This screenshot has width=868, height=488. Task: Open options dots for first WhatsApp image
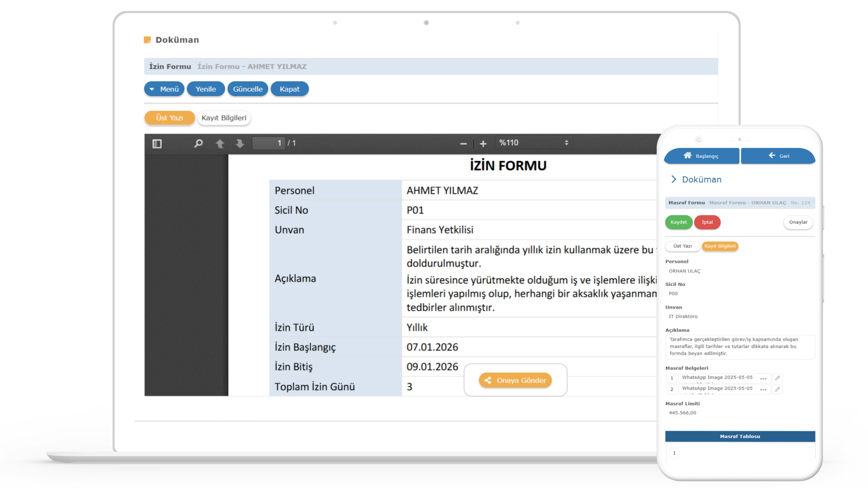pyautogui.click(x=763, y=379)
